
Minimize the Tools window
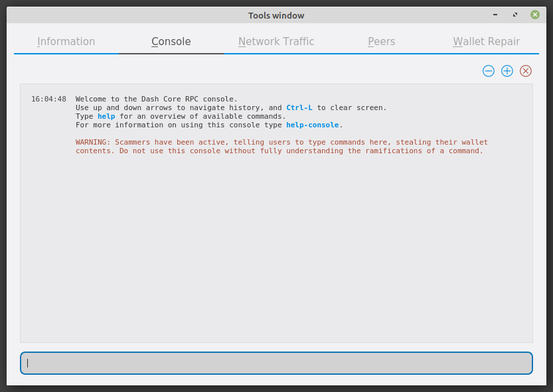point(495,15)
